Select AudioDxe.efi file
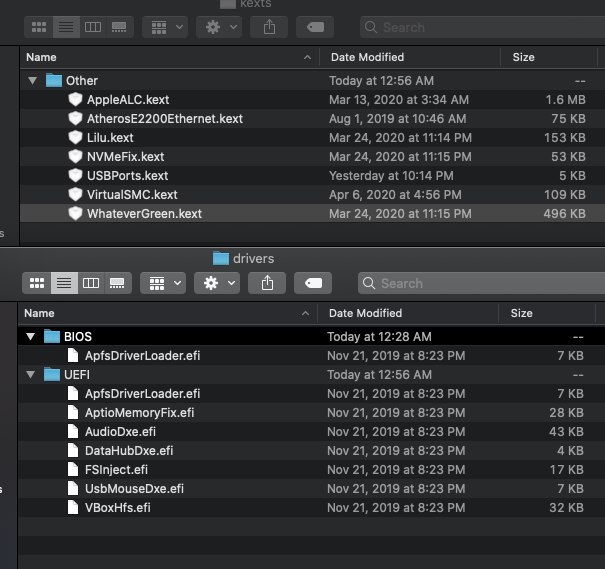The width and height of the screenshot is (605, 569). pyautogui.click(x=311, y=431)
